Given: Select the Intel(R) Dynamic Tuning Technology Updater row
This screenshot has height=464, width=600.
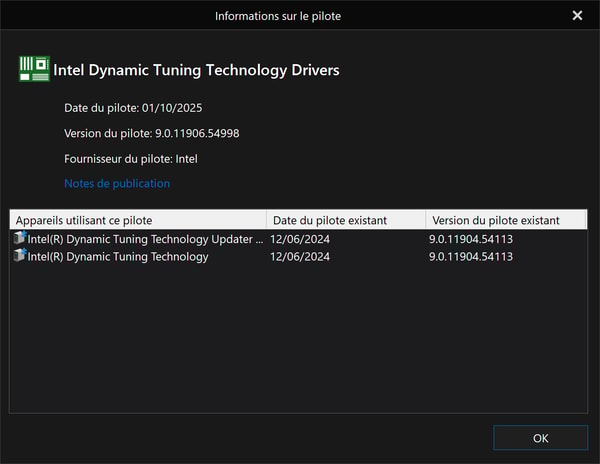Looking at the screenshot, I should click(298, 239).
